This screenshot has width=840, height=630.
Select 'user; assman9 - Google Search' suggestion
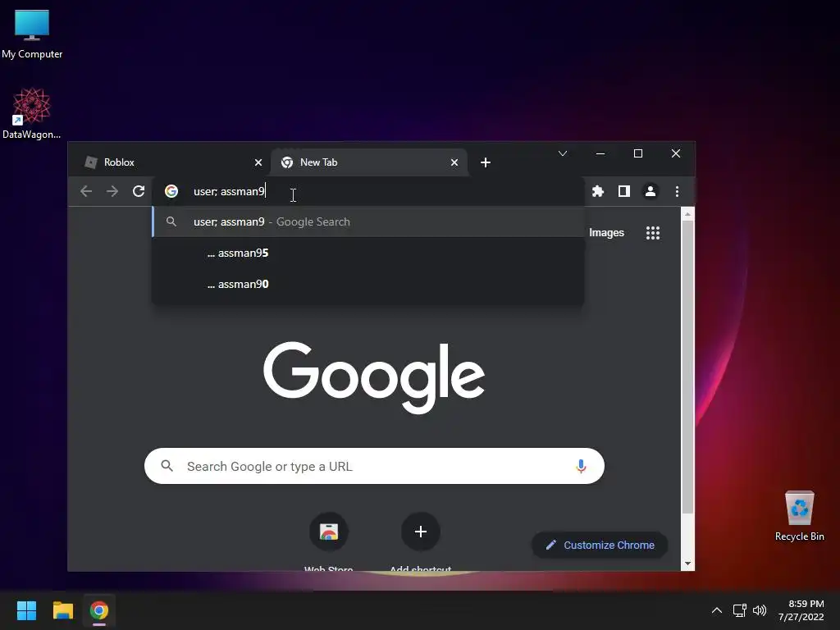click(x=368, y=221)
